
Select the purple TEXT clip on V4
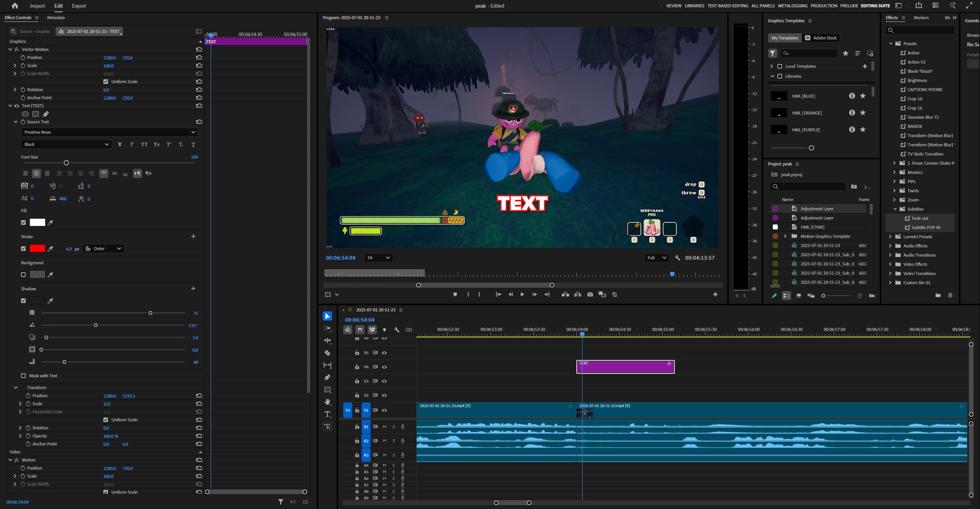click(625, 367)
